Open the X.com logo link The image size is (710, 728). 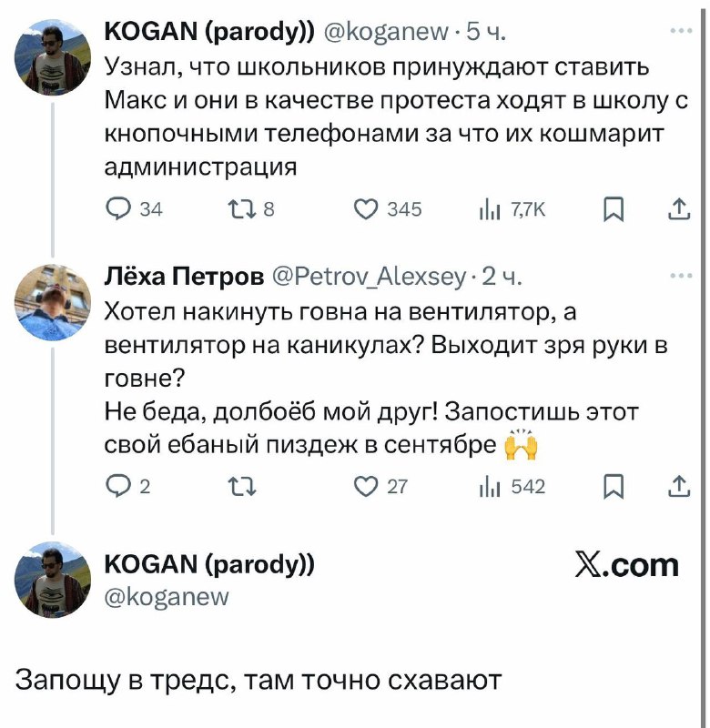click(x=628, y=565)
